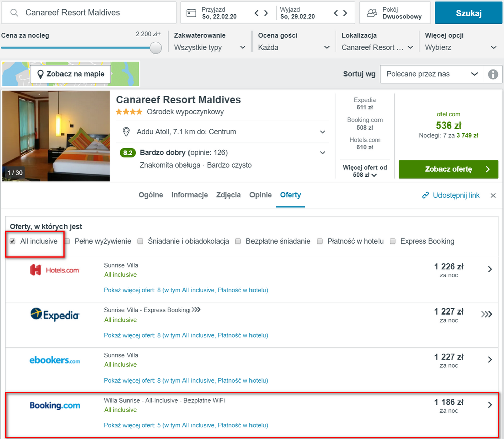Show more Expedia offers link
The width and height of the screenshot is (504, 439).
click(186, 335)
